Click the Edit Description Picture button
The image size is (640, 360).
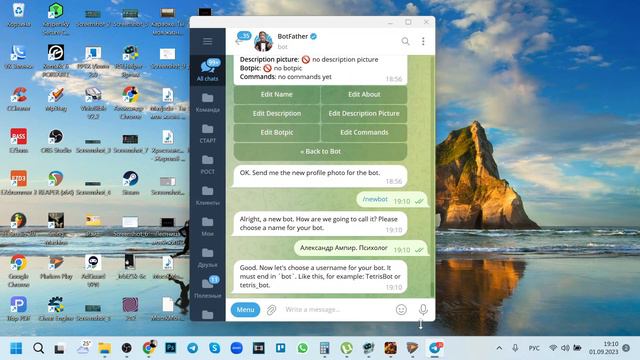click(x=364, y=113)
